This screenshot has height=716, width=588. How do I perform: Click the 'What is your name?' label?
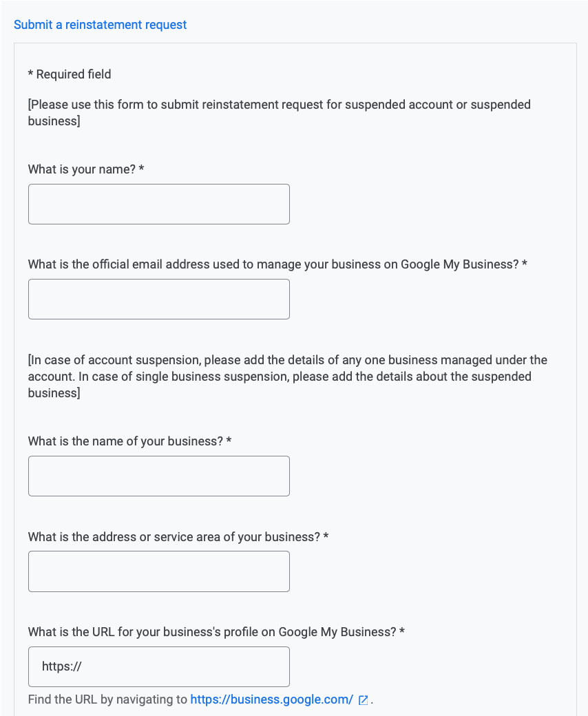tap(82, 169)
